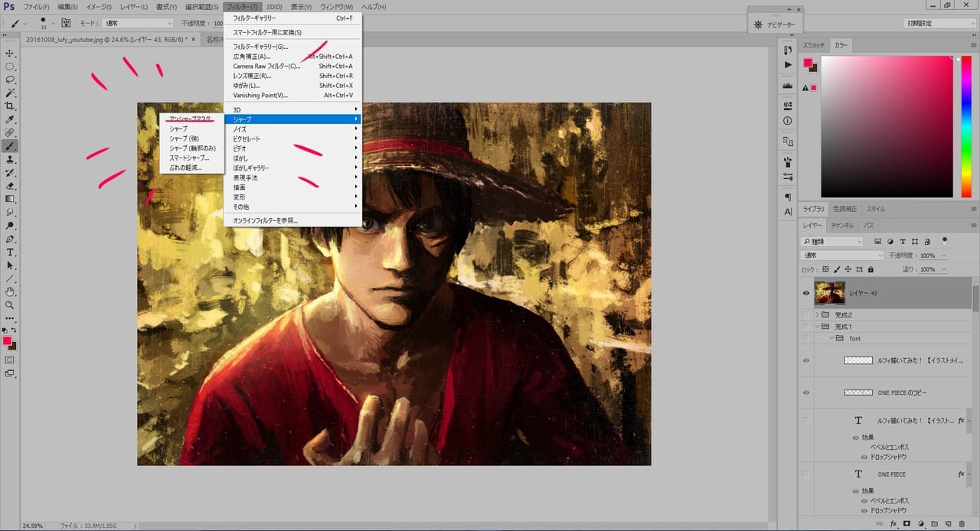This screenshot has width=980, height=531.
Task: Hide the ONE PIECE のコピー layer
Action: click(805, 393)
